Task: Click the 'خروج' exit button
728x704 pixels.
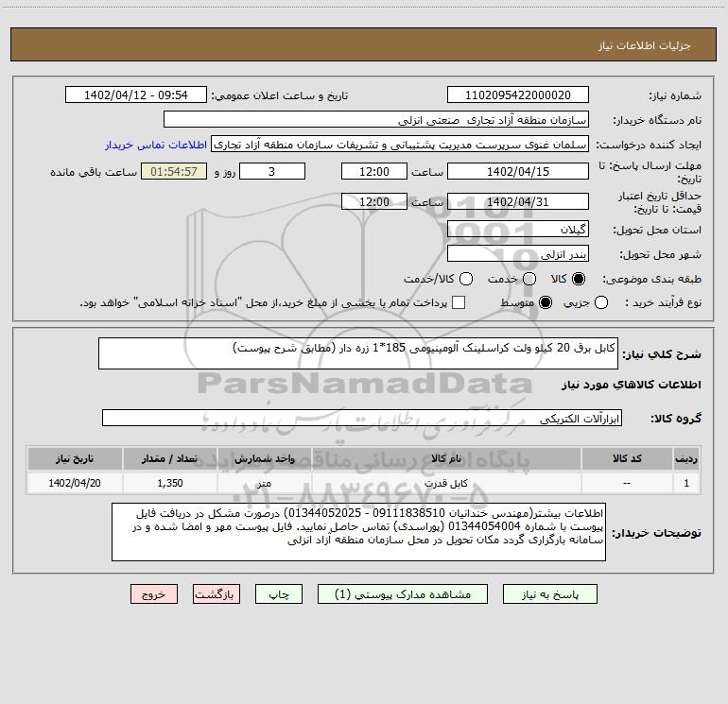Action: (154, 594)
